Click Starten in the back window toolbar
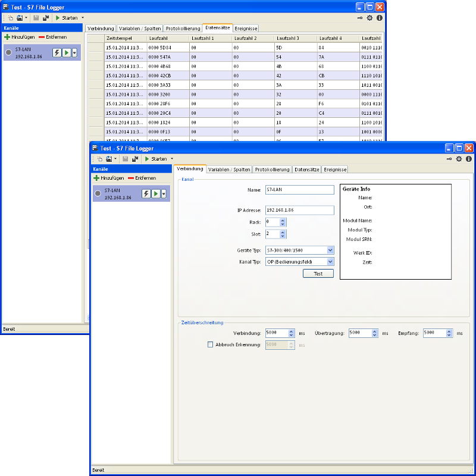 [67, 18]
